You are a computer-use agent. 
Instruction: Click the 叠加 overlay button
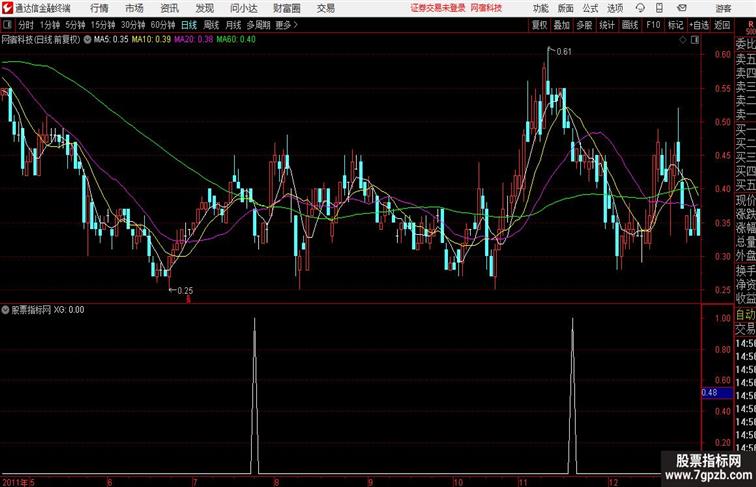click(x=562, y=25)
